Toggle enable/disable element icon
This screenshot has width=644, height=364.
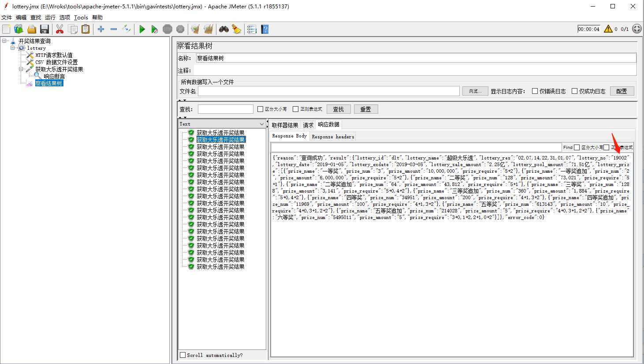coord(127,29)
